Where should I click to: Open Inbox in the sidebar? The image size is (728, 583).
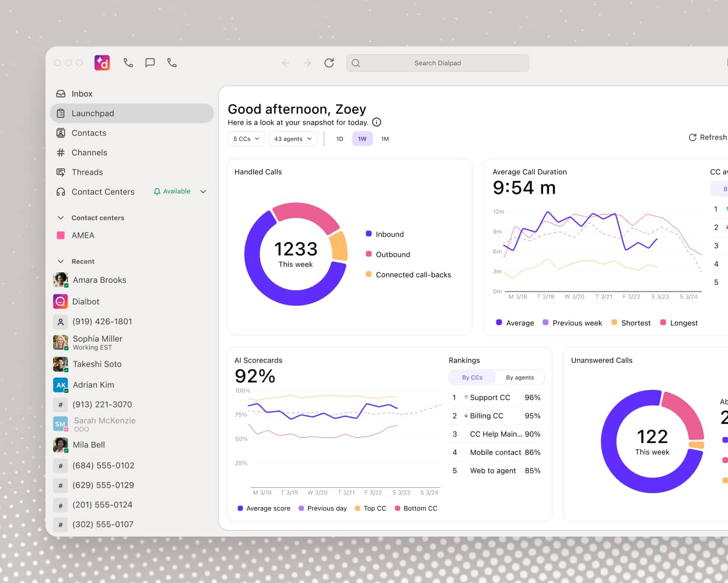[x=132, y=94]
